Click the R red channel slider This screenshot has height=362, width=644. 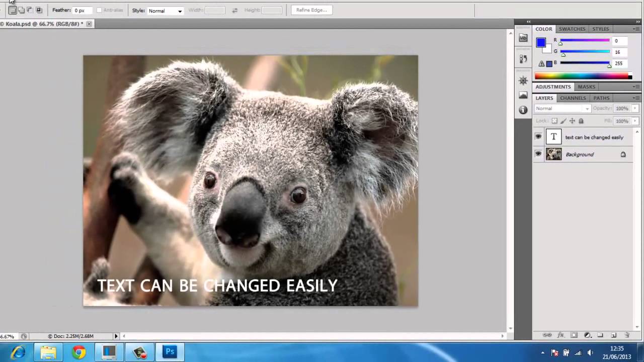(585, 41)
